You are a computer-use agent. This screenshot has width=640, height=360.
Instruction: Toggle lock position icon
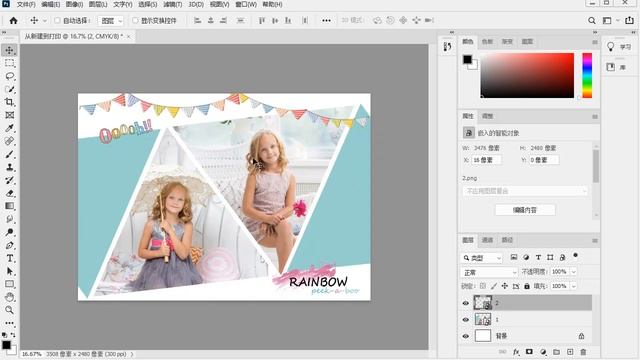505,286
